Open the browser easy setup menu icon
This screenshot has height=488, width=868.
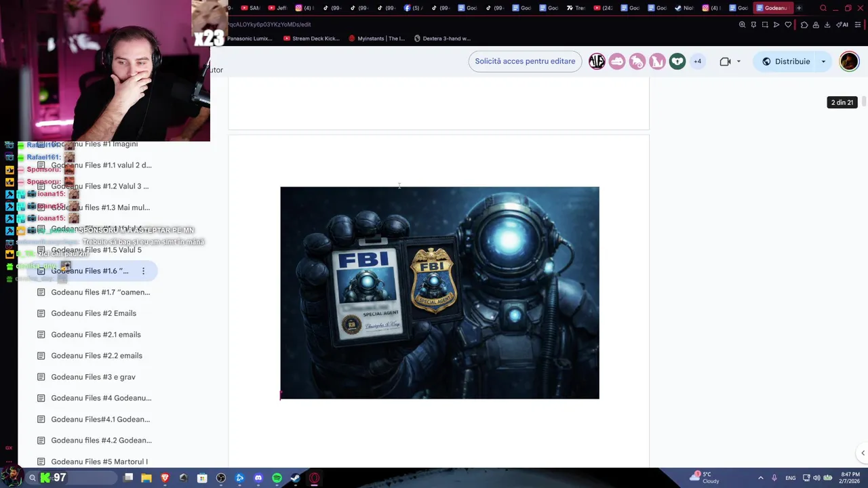[858, 24]
